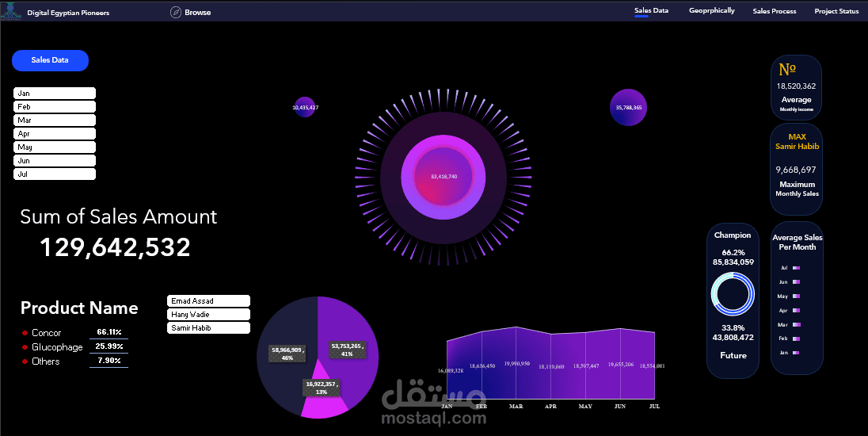Click the 19,655,206 JUN value
This screenshot has height=436, width=868.
click(x=621, y=365)
